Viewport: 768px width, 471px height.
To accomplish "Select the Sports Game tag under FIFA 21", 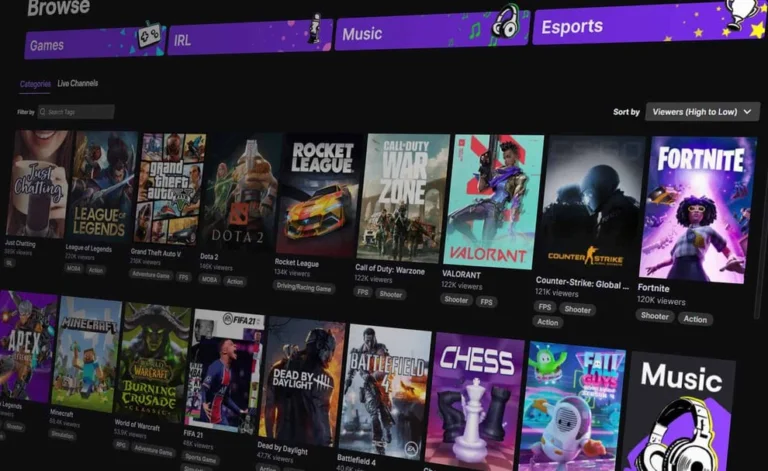I will coord(201,459).
